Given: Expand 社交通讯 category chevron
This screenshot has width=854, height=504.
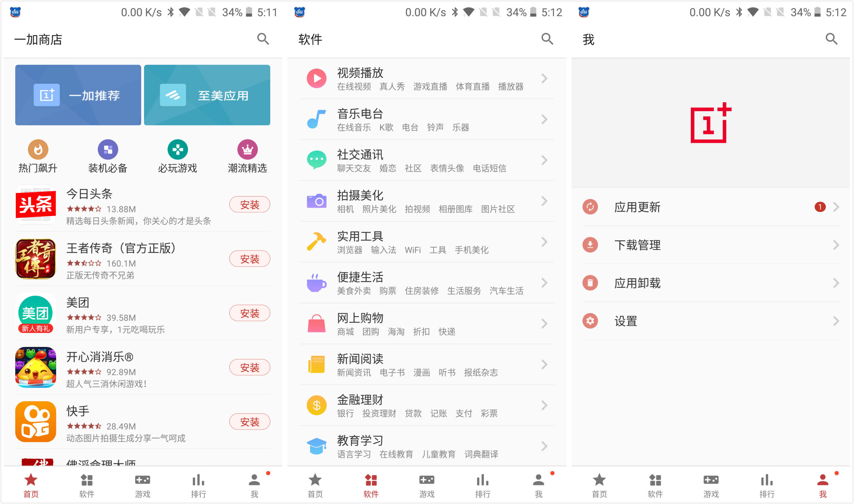Looking at the screenshot, I should pyautogui.click(x=544, y=160).
